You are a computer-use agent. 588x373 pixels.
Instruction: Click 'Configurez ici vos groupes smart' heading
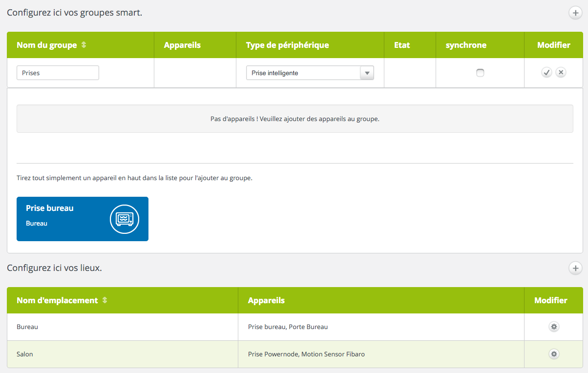[x=74, y=13]
